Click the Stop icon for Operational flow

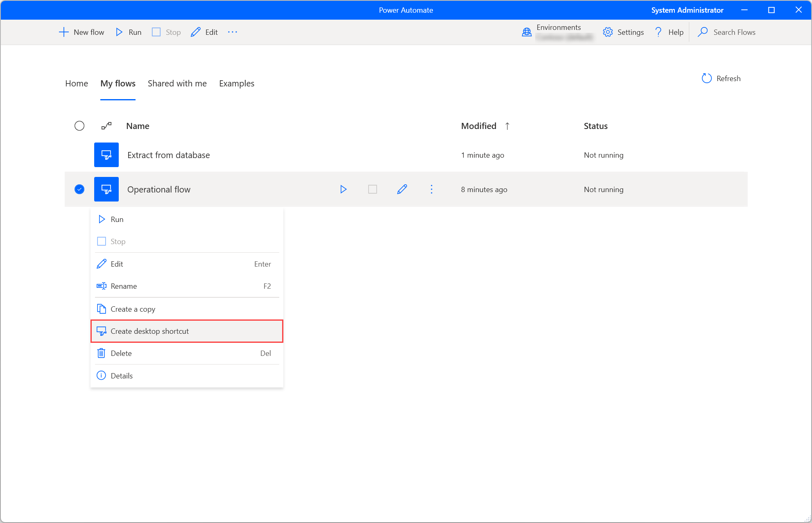372,189
